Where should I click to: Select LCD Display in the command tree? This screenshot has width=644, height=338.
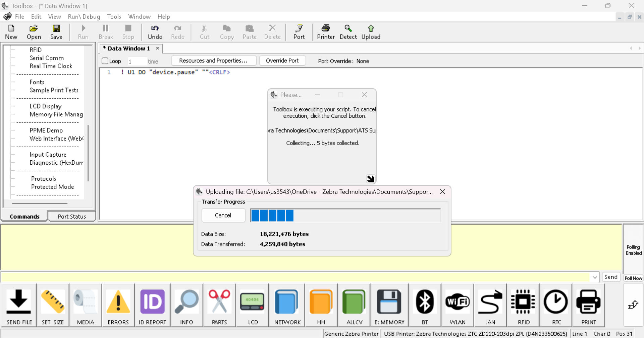pyautogui.click(x=46, y=106)
